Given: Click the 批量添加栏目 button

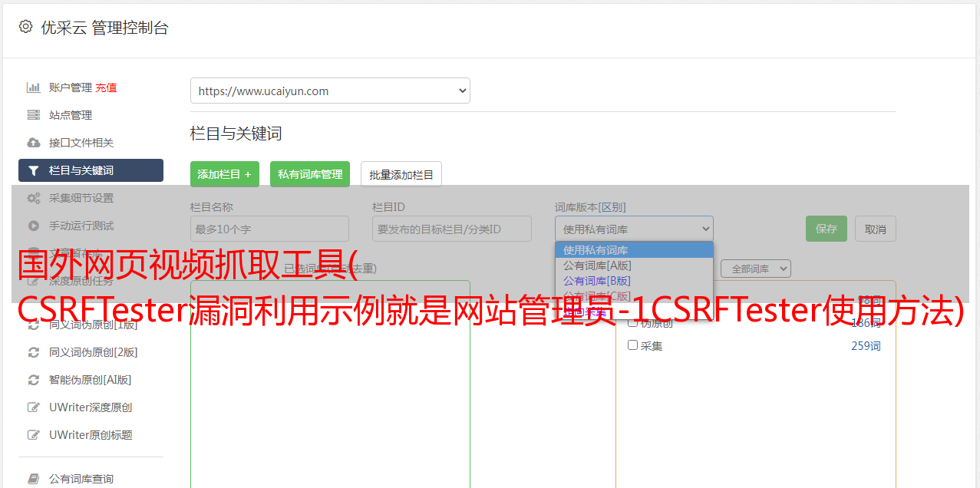Looking at the screenshot, I should 401,174.
